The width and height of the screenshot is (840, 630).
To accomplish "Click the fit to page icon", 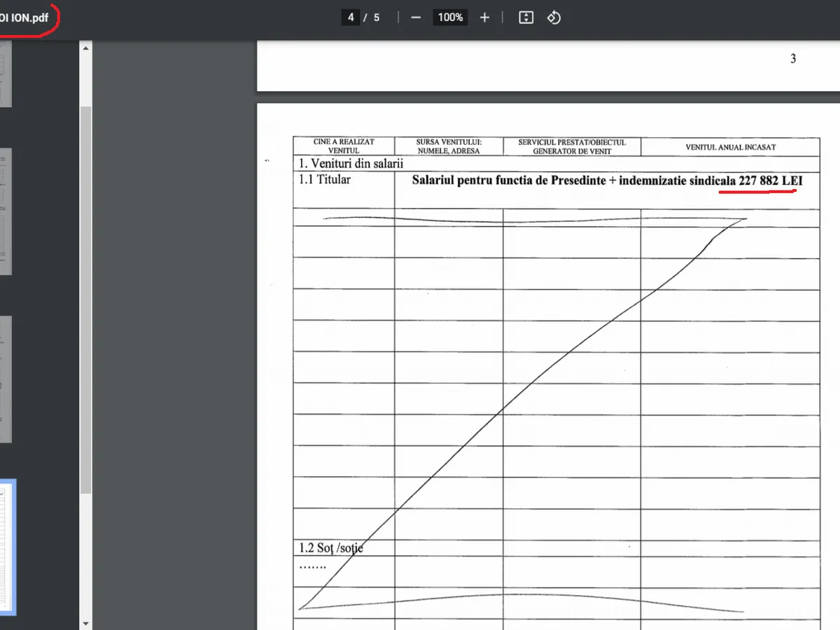I will [526, 17].
